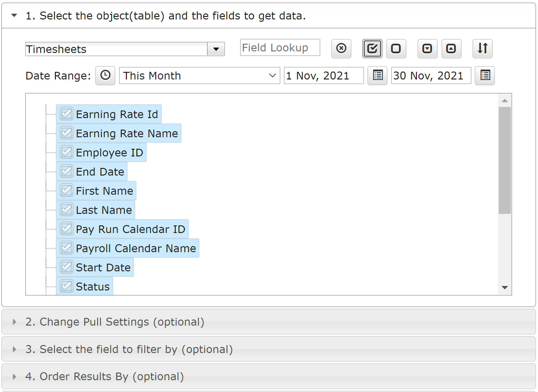The image size is (538, 392).
Task: Expand Select the field to filter by
Action: click(14, 349)
